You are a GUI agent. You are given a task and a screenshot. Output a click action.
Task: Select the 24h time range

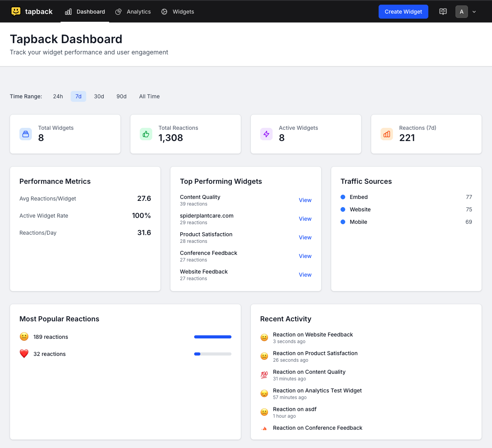coord(58,96)
